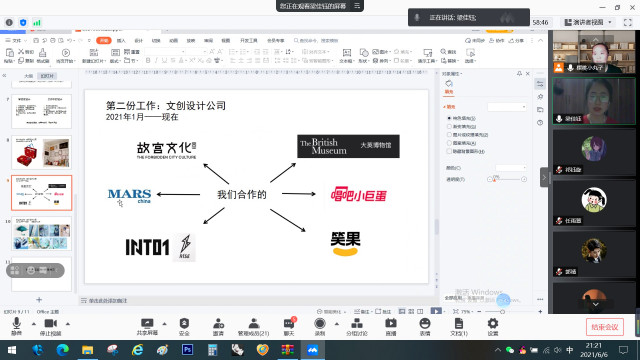Open the Invite participants button
Viewport: 640px width, 360px height.
(218, 326)
